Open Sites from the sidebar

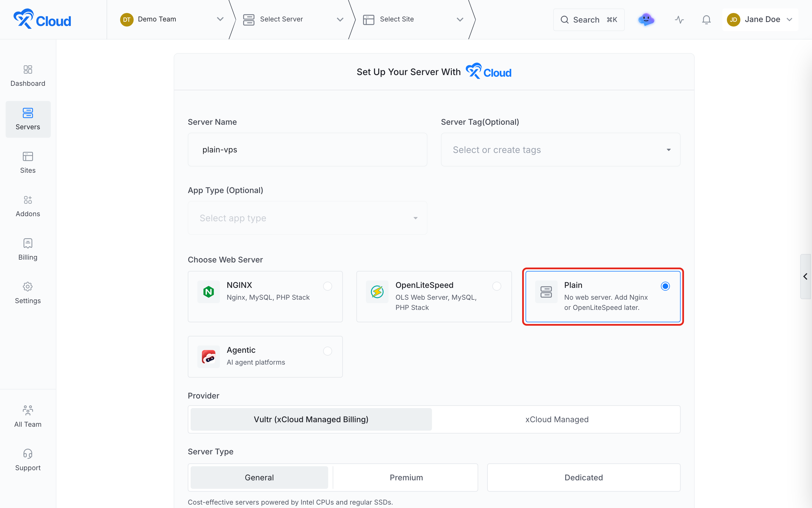(28, 163)
